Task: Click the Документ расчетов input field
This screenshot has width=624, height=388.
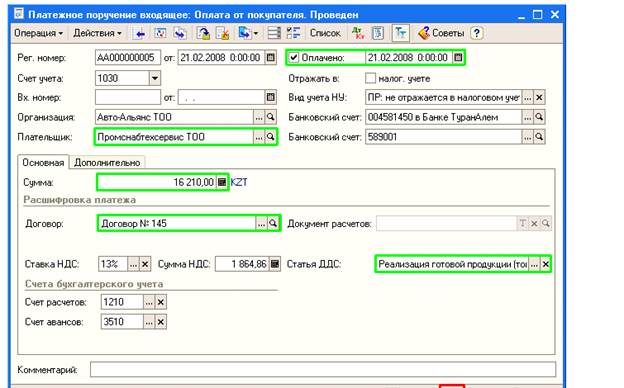Action: (447, 224)
